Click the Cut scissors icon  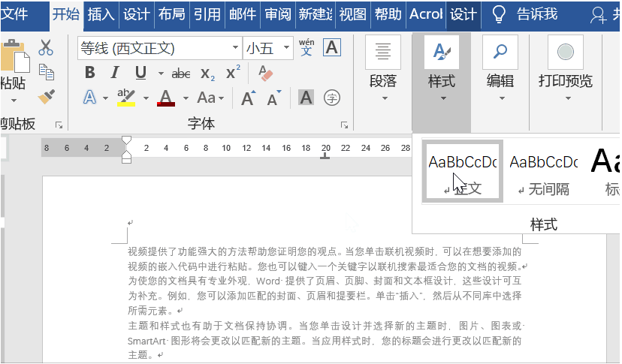[x=46, y=48]
